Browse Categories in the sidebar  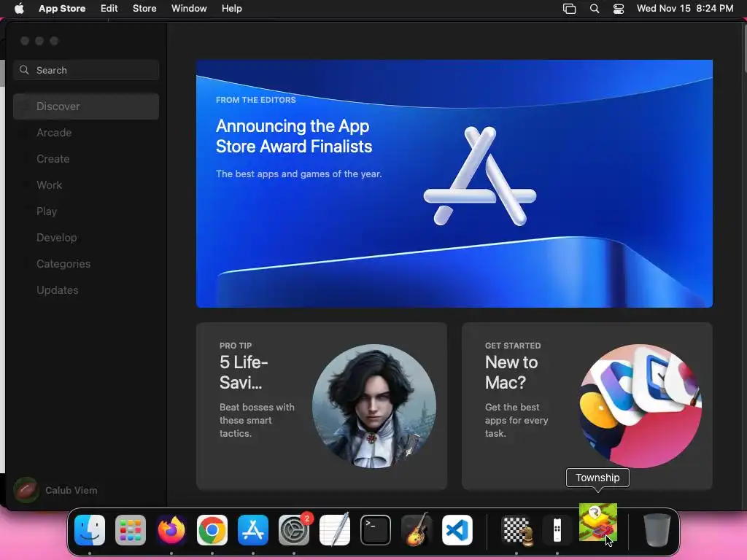click(x=86, y=263)
